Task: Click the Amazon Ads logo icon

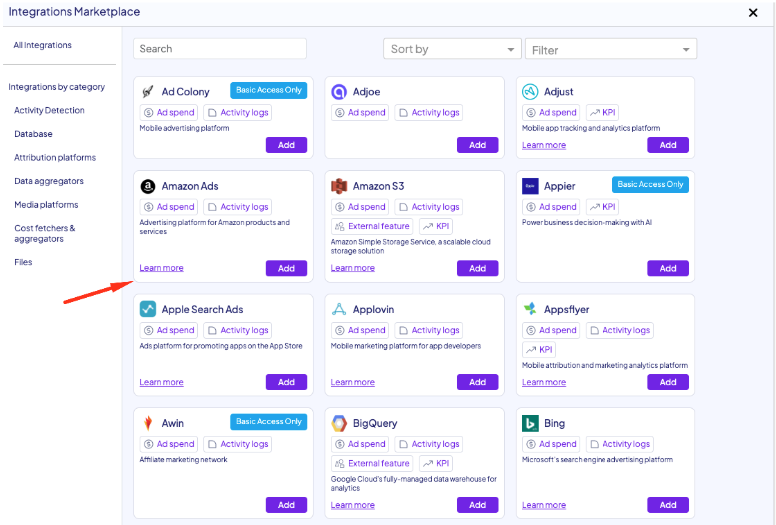Action: pos(148,186)
